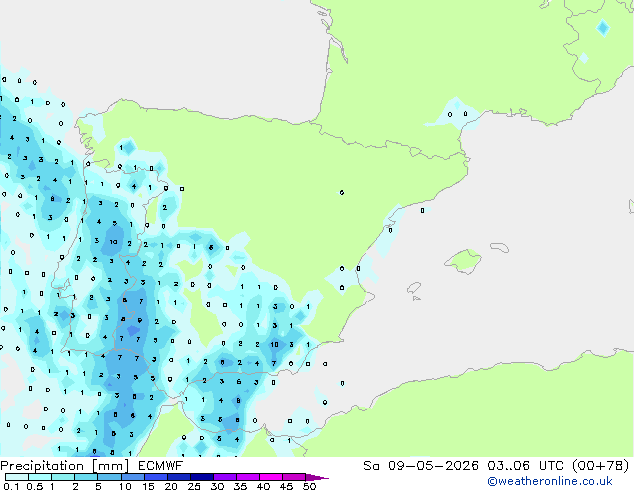
Task: Click the '[mm]' unit label
Action: click(111, 466)
